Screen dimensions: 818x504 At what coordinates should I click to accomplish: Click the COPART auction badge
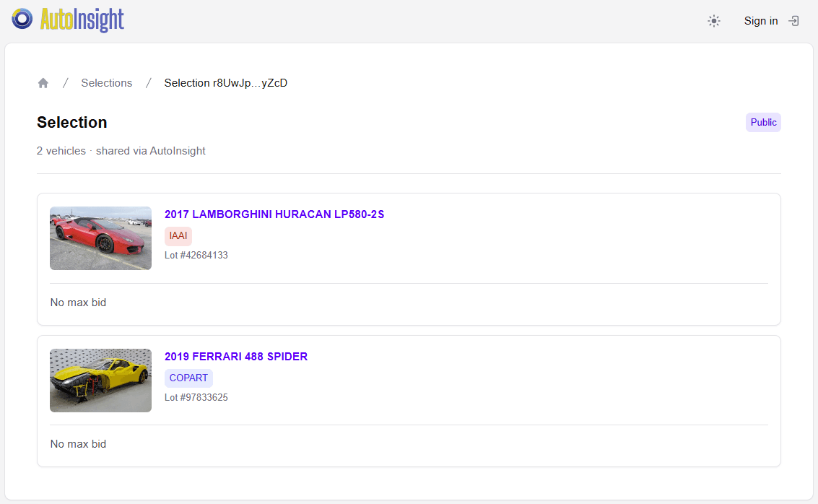188,378
